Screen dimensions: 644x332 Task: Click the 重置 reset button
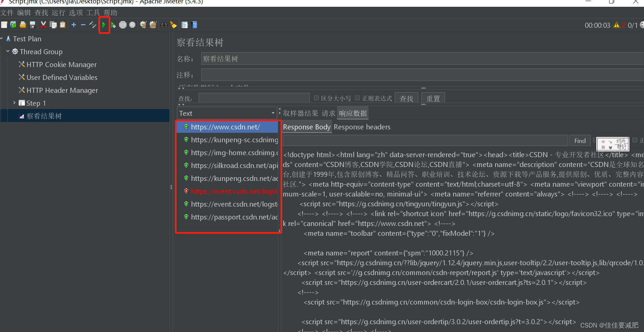coord(433,98)
